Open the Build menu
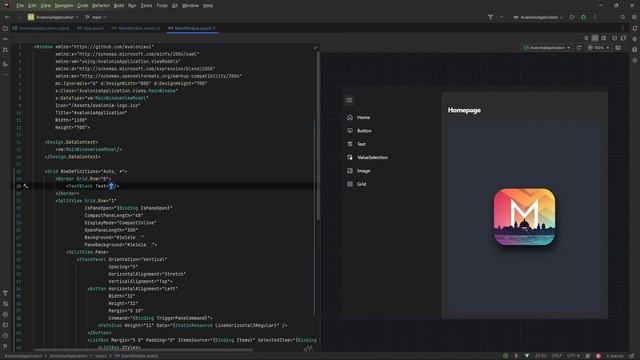The width and height of the screenshot is (640, 360). pyautogui.click(x=119, y=6)
